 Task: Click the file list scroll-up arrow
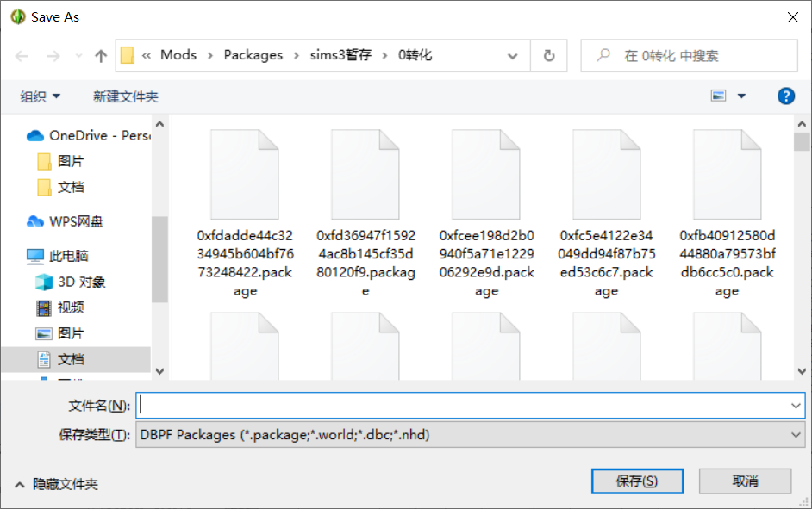pos(802,124)
